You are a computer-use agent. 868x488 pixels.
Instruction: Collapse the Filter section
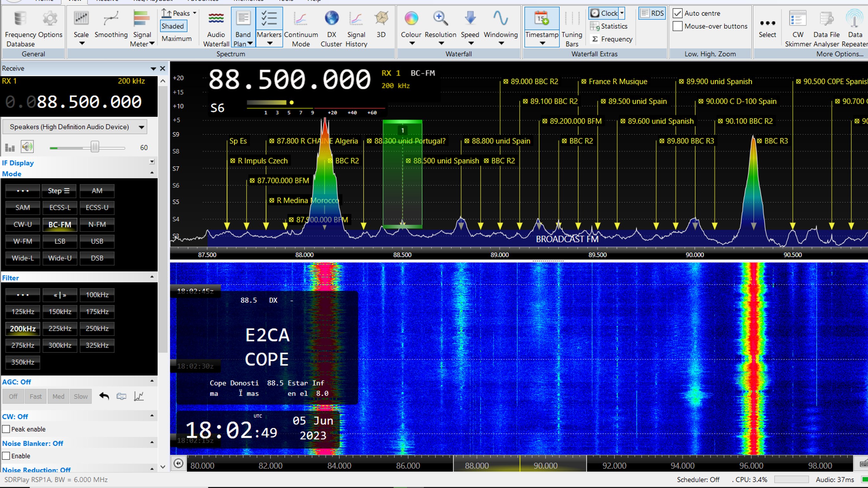(152, 277)
